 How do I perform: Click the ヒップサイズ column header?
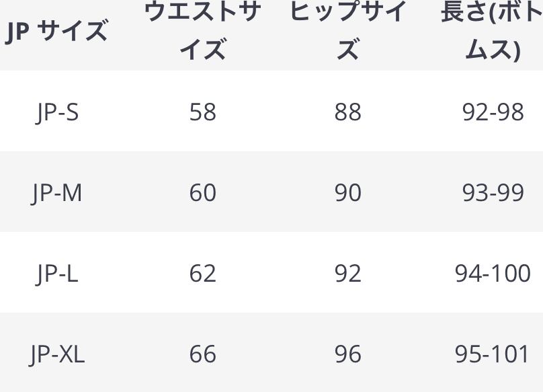coord(348,30)
